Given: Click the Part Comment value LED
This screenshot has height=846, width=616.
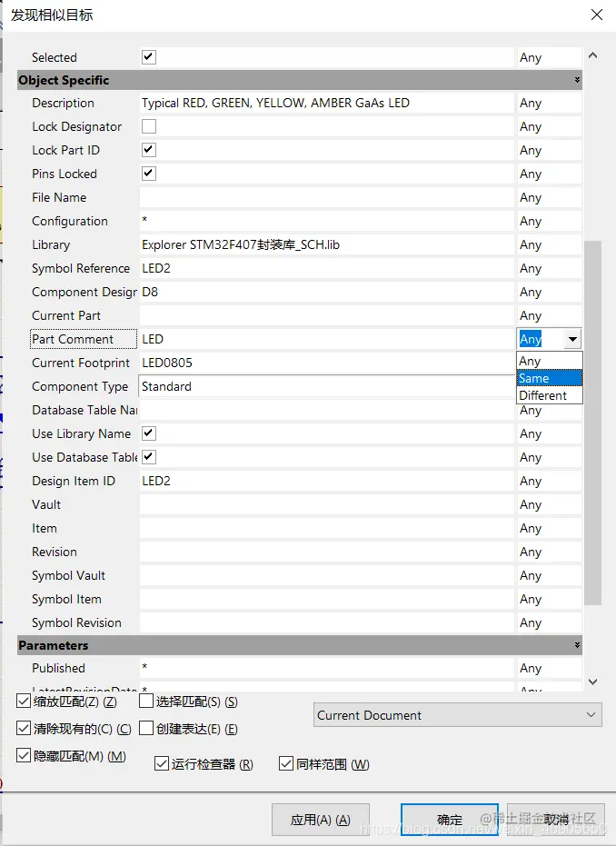Looking at the screenshot, I should (x=326, y=339).
